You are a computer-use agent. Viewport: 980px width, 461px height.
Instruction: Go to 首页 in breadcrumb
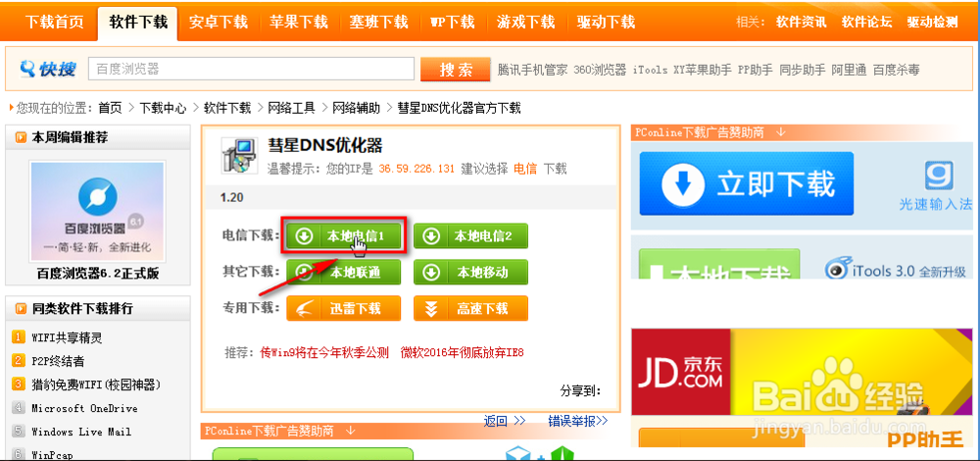point(110,108)
